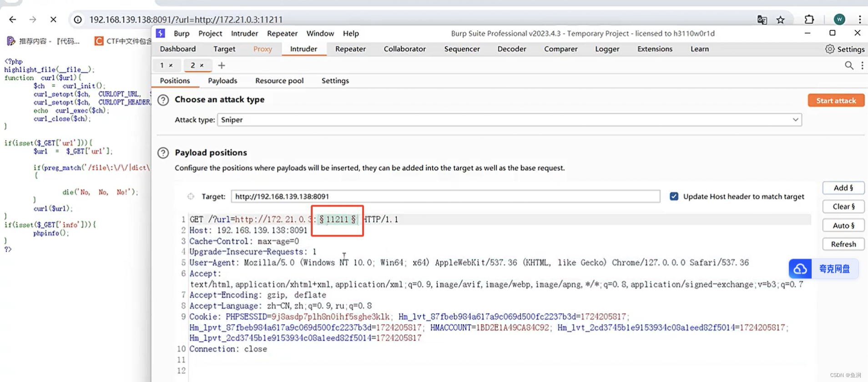868x382 pixels.
Task: Open the Burp menu
Action: coord(182,33)
